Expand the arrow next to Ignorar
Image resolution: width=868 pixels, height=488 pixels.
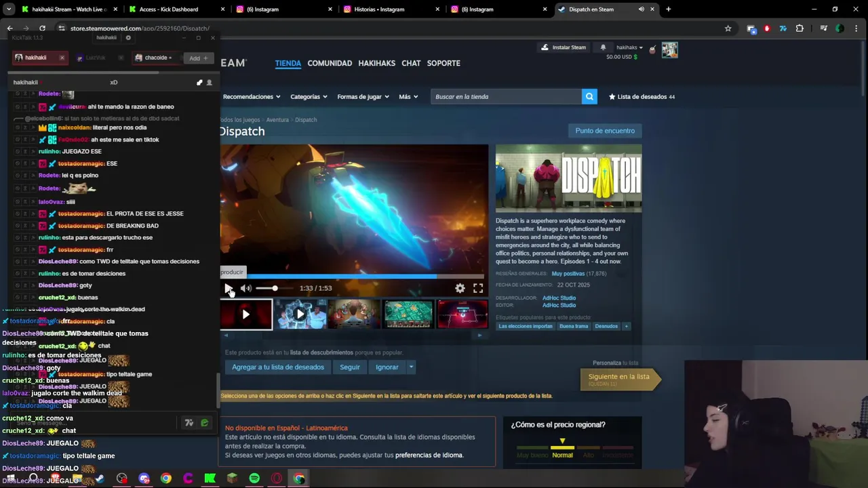click(x=411, y=367)
